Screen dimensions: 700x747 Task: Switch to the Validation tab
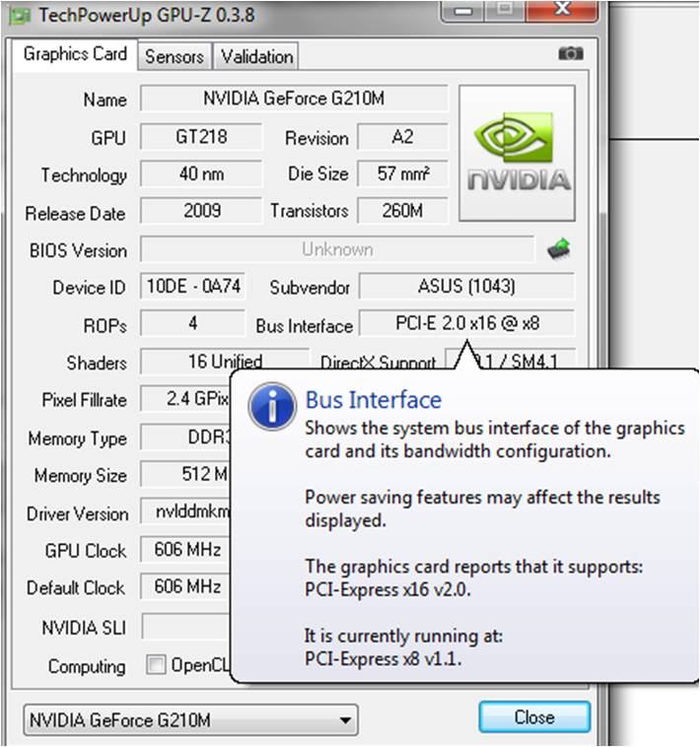[x=256, y=57]
